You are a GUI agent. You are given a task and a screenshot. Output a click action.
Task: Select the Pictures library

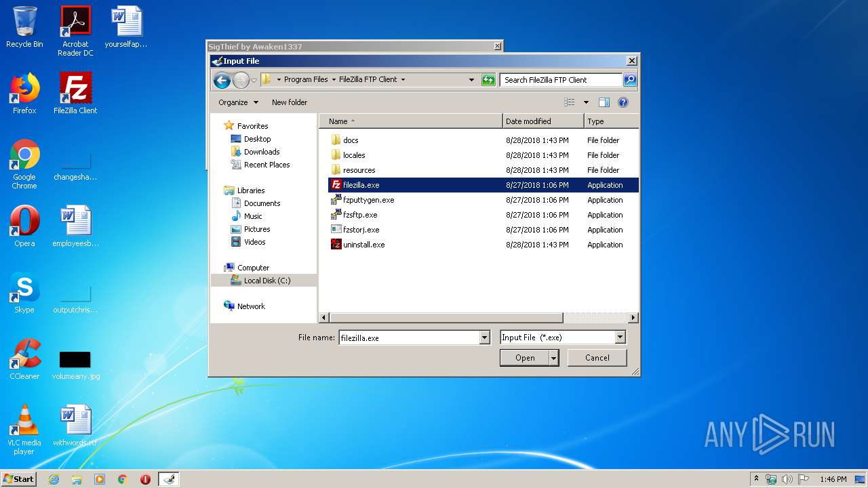tap(257, 229)
